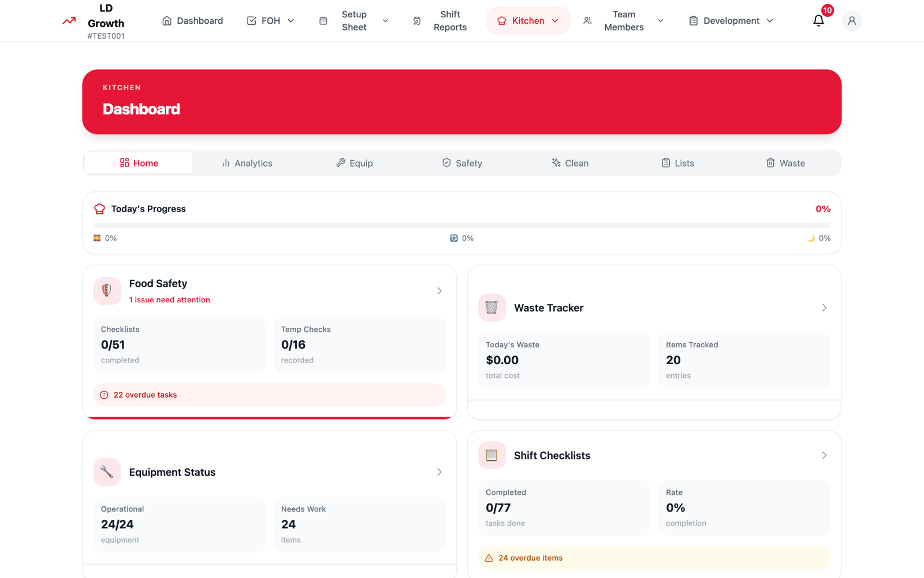Click the chef hat icon beside Today's Progress
The image size is (924, 578).
pos(99,209)
